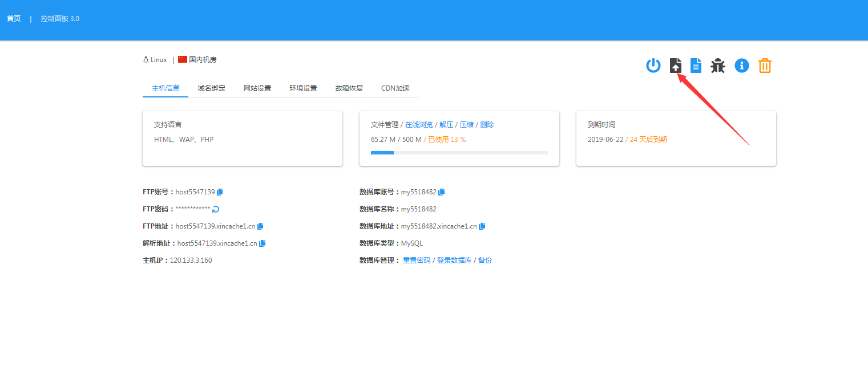868x387 pixels.
Task: Copy the 数据库账号 my5518482 value
Action: pos(441,192)
